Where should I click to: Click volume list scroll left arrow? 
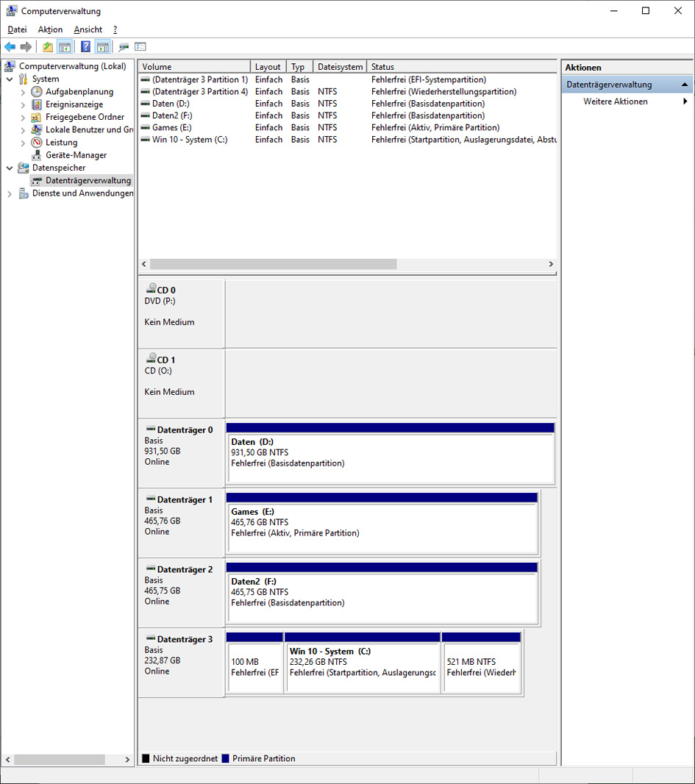click(144, 264)
